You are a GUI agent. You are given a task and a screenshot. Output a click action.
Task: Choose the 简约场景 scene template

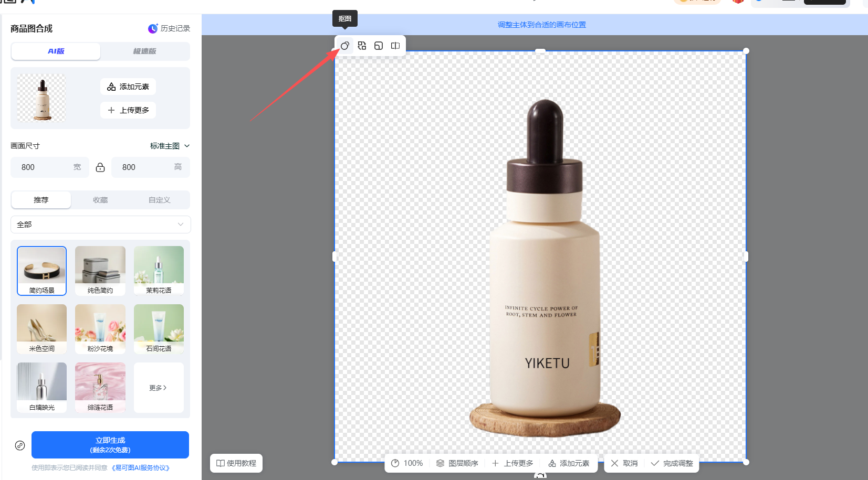pos(41,271)
